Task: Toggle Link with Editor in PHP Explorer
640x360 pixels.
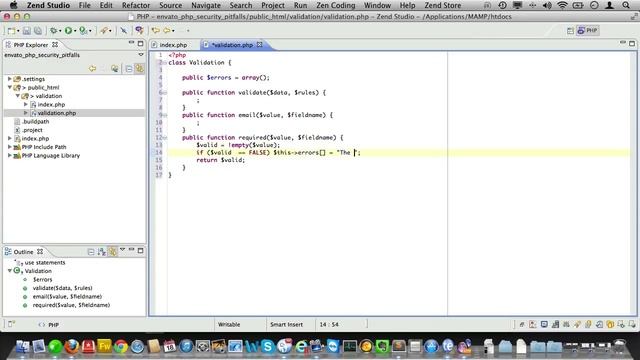Action: coord(140,69)
